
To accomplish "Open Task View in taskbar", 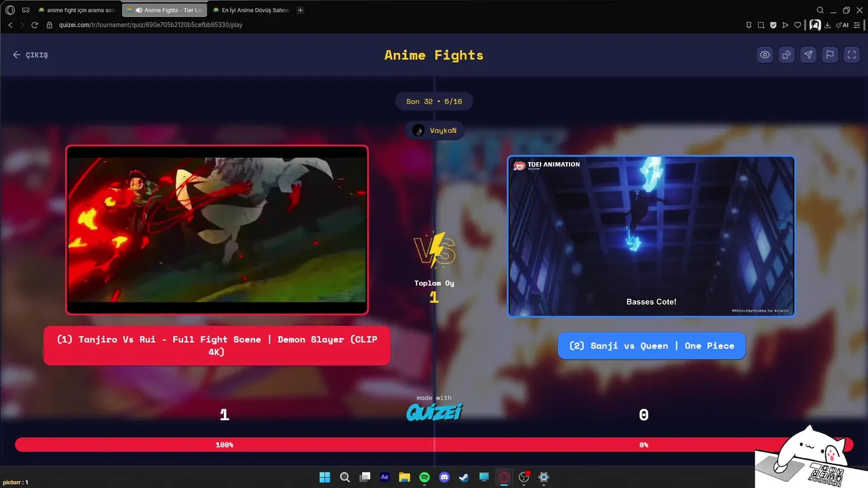I will (365, 477).
